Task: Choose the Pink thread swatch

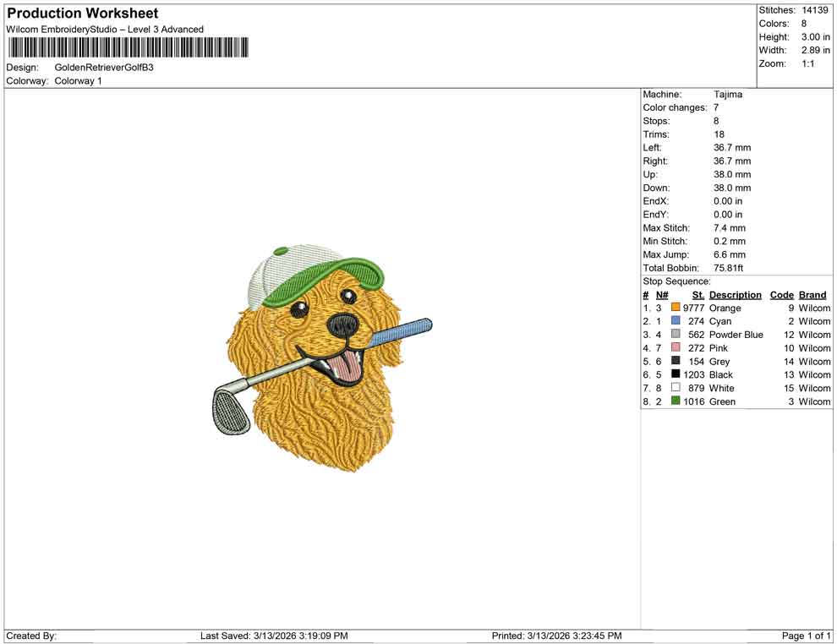Action: (676, 348)
